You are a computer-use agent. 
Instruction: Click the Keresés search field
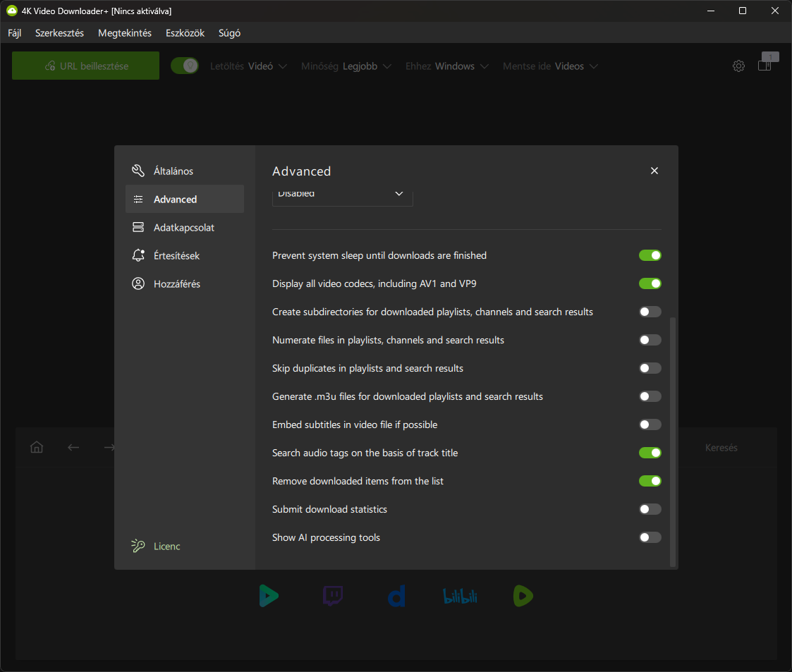[x=721, y=448]
